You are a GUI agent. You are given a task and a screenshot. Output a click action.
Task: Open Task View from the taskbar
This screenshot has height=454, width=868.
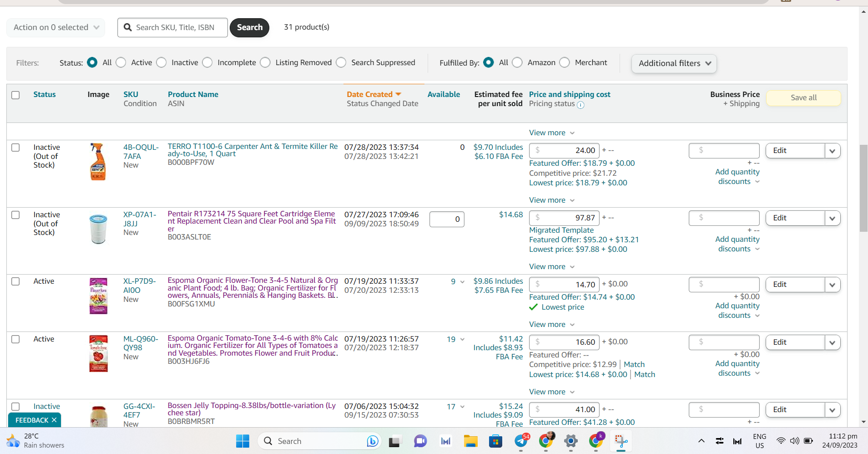click(x=395, y=441)
